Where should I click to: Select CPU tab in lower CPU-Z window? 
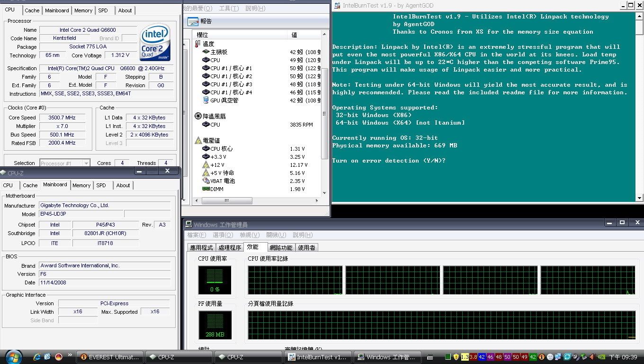click(8, 185)
